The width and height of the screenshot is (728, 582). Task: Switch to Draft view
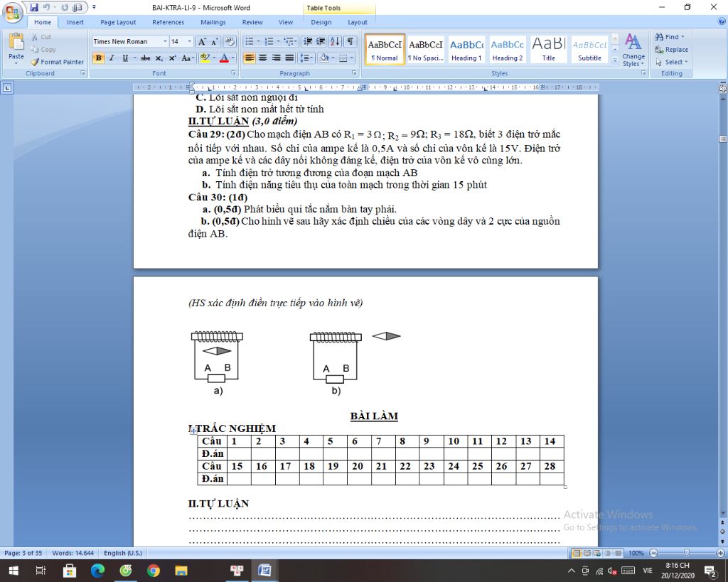[618, 553]
